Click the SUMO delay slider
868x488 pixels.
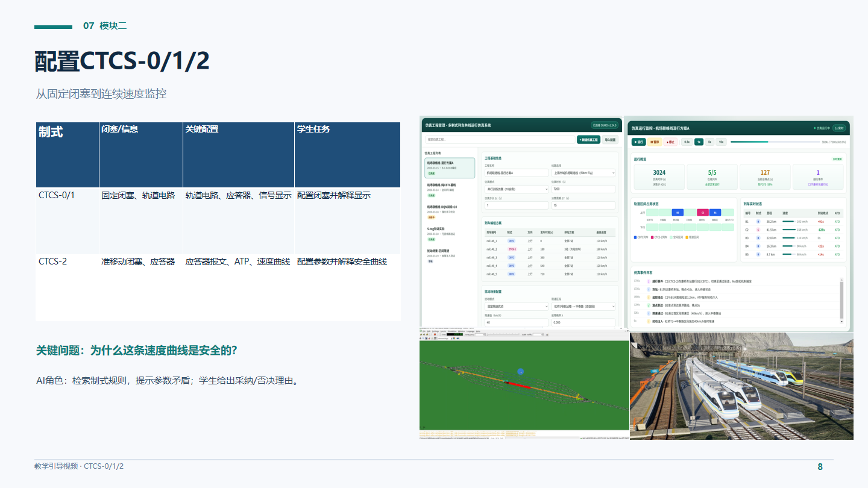click(503, 334)
